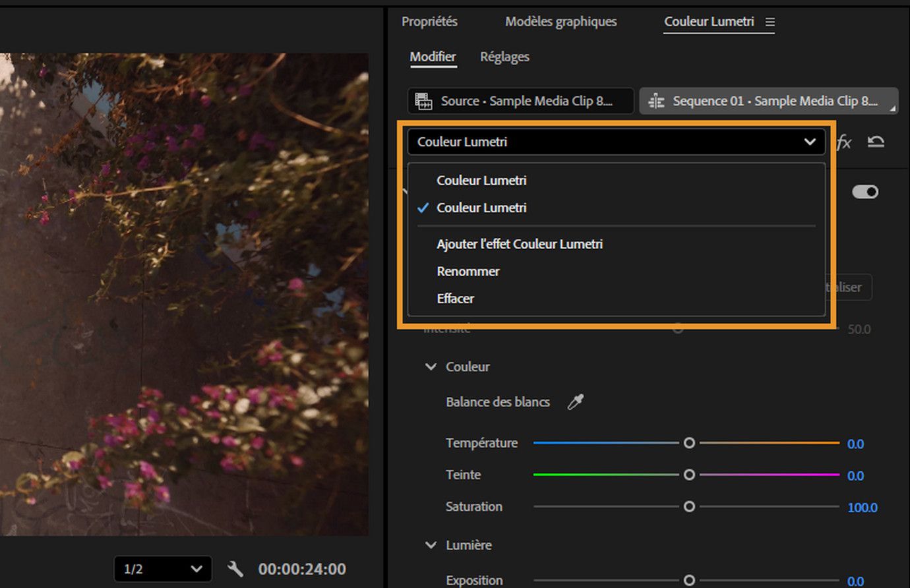Open the Propriétés panel
Screen dimensions: 910x588
point(429,22)
